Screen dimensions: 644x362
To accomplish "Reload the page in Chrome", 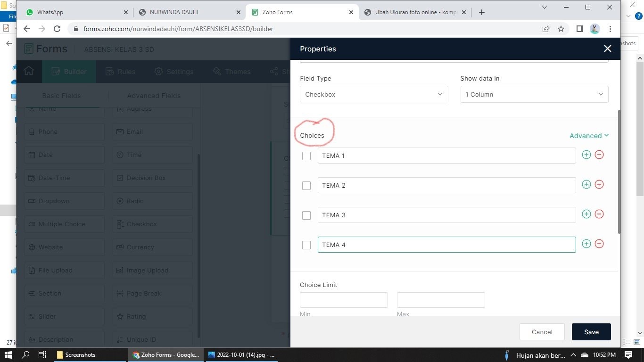I will point(57,29).
